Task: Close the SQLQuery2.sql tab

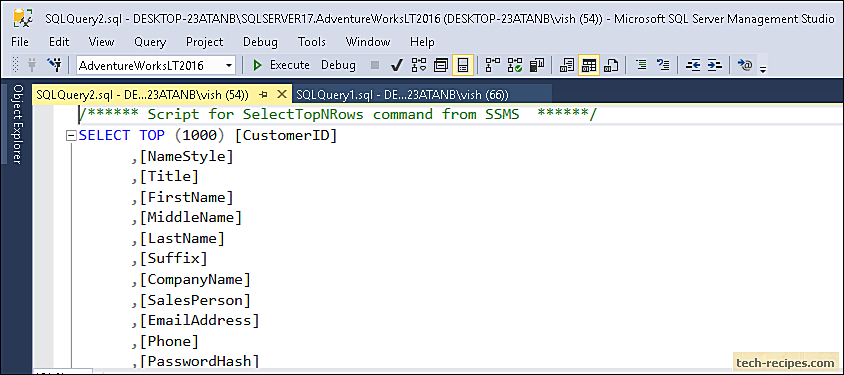Action: click(281, 95)
